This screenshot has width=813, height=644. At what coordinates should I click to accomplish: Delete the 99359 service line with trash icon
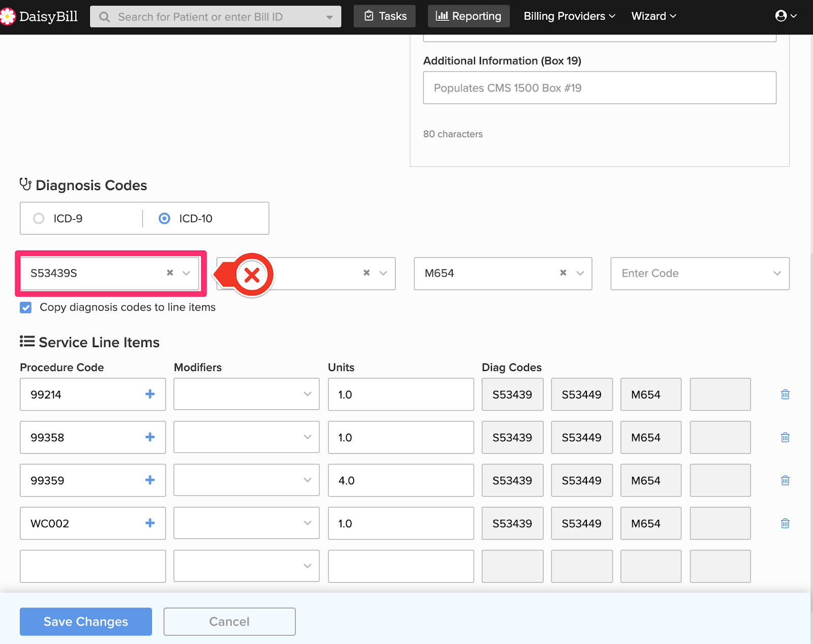785,480
